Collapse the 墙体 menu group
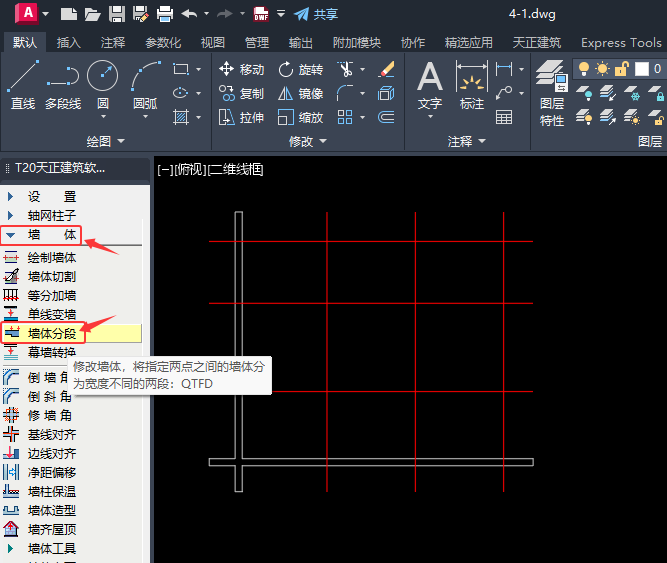Viewport: 667px width, 563px height. (11, 235)
